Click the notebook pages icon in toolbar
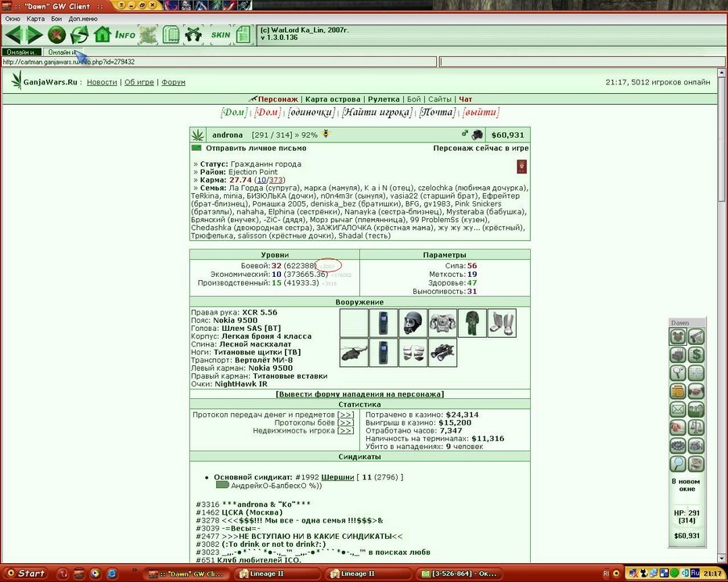This screenshot has width=728, height=582. coord(171,34)
